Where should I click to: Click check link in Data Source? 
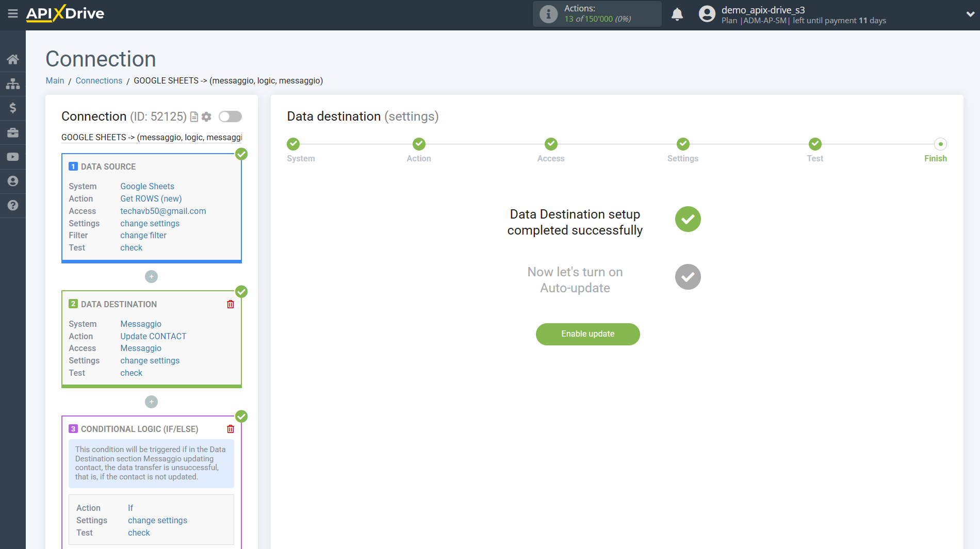[x=131, y=247]
